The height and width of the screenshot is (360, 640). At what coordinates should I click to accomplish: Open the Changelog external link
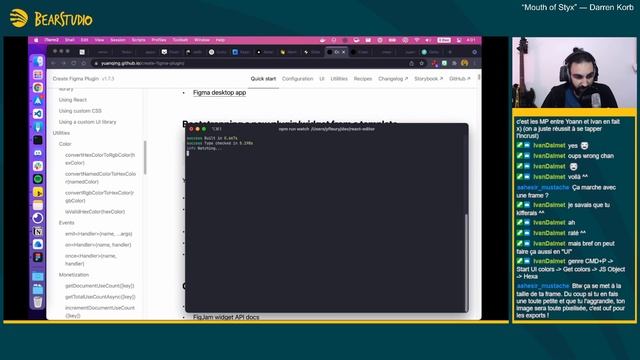click(393, 79)
